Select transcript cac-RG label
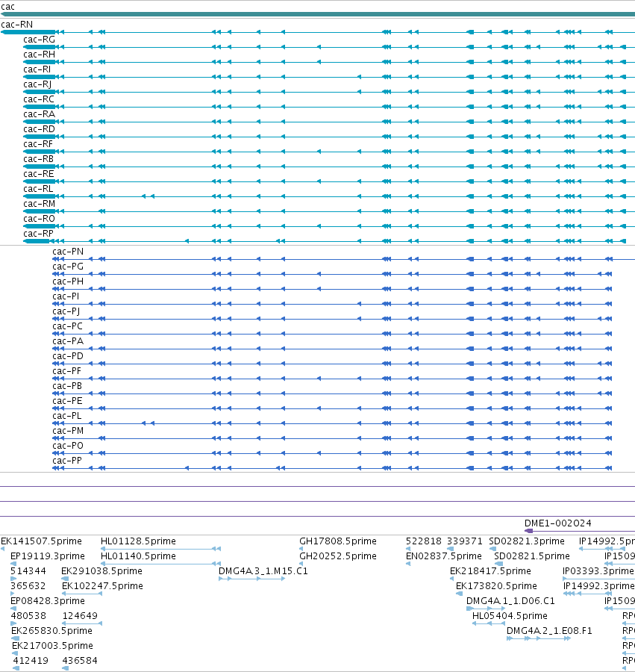 pos(39,40)
